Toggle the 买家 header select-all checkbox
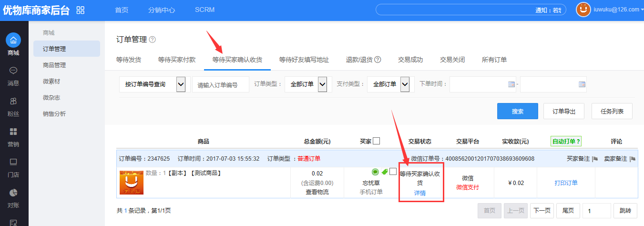Viewport: 644px width, 226px height. pos(377,141)
